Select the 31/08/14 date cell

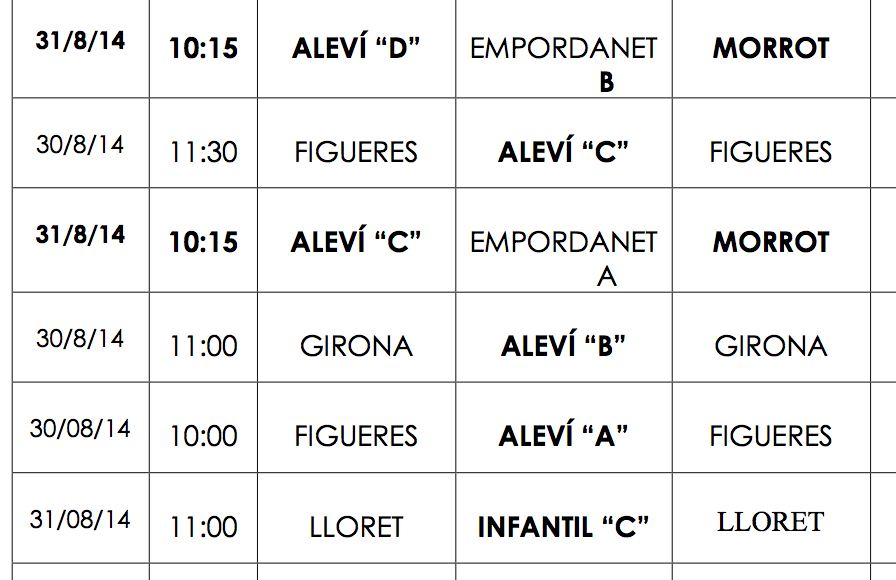pyautogui.click(x=80, y=519)
